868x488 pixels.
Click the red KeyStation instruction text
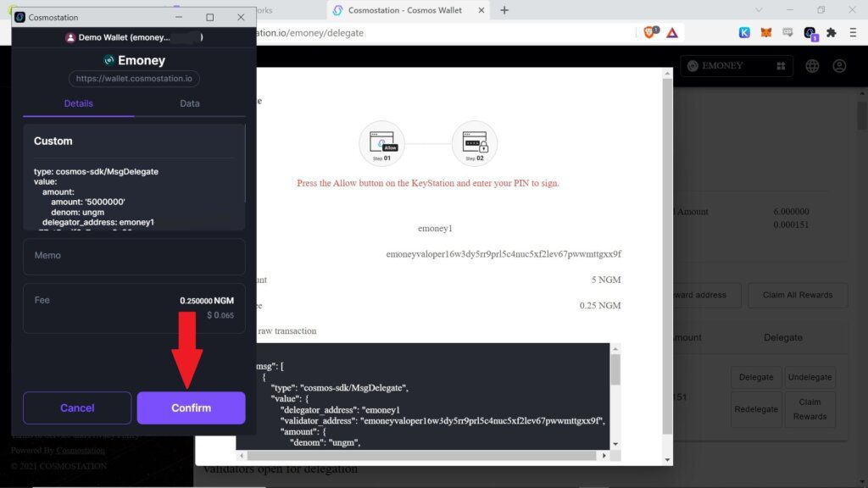(428, 183)
